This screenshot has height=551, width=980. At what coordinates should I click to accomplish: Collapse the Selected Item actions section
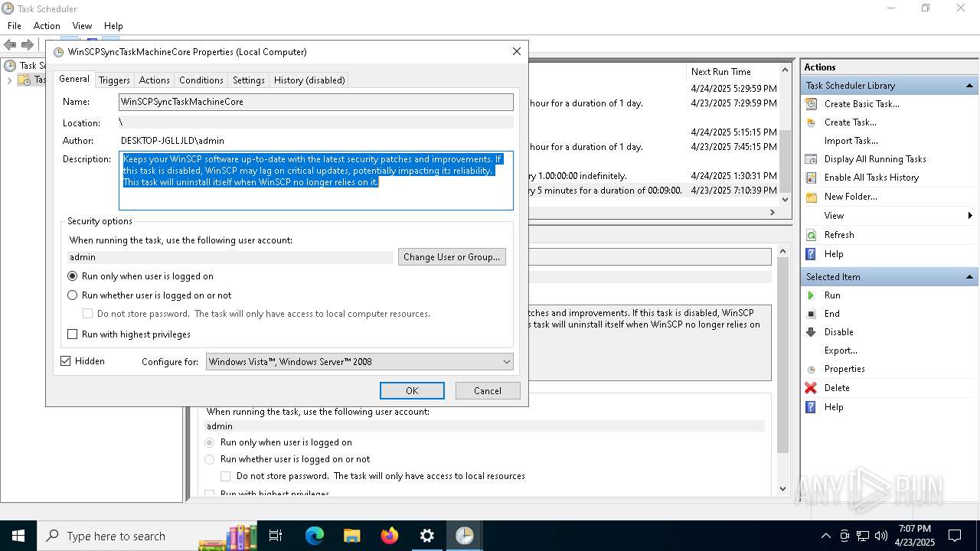970,277
